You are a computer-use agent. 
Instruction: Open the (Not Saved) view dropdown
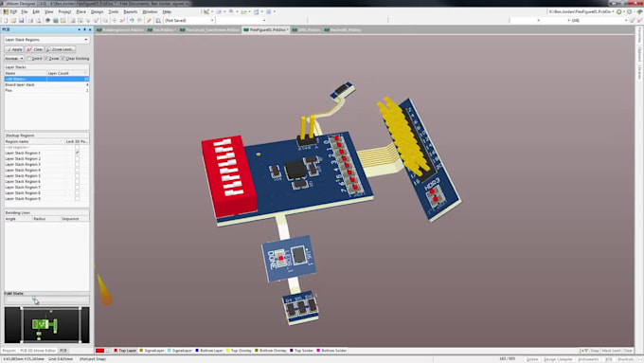212,20
